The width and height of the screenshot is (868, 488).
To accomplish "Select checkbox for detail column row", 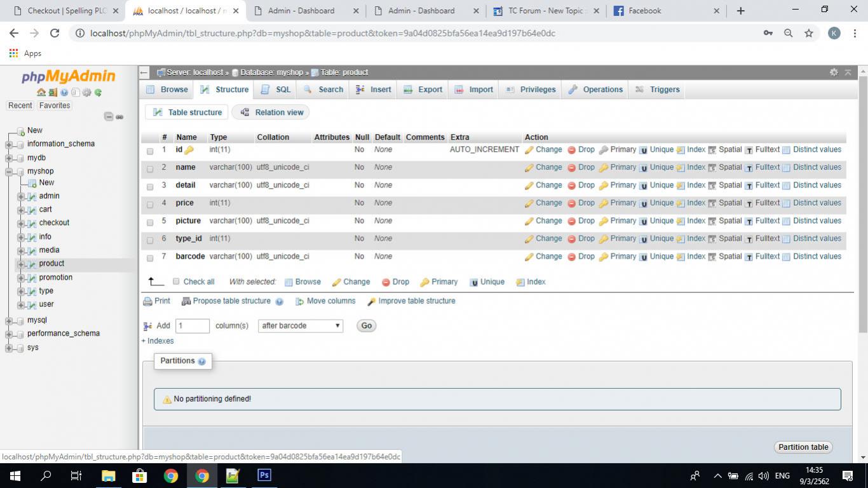I will coord(150,187).
